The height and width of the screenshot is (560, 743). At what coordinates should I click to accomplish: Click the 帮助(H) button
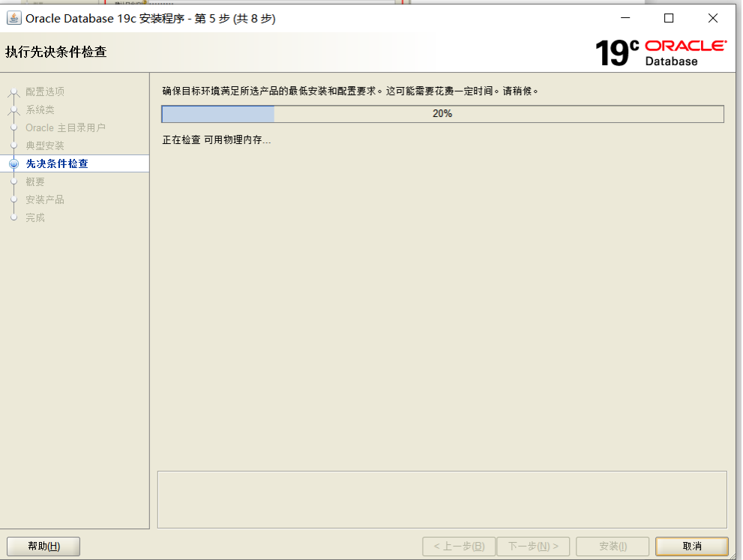(x=43, y=546)
